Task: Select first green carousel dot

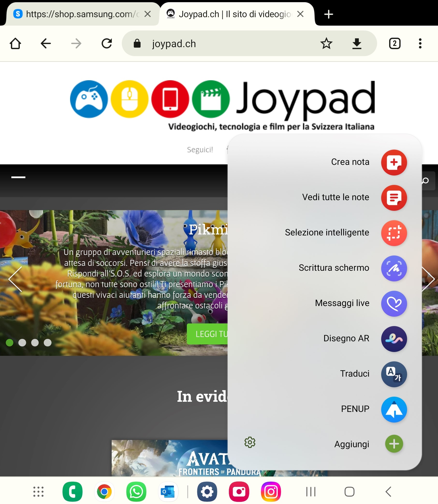Action: 9,343
